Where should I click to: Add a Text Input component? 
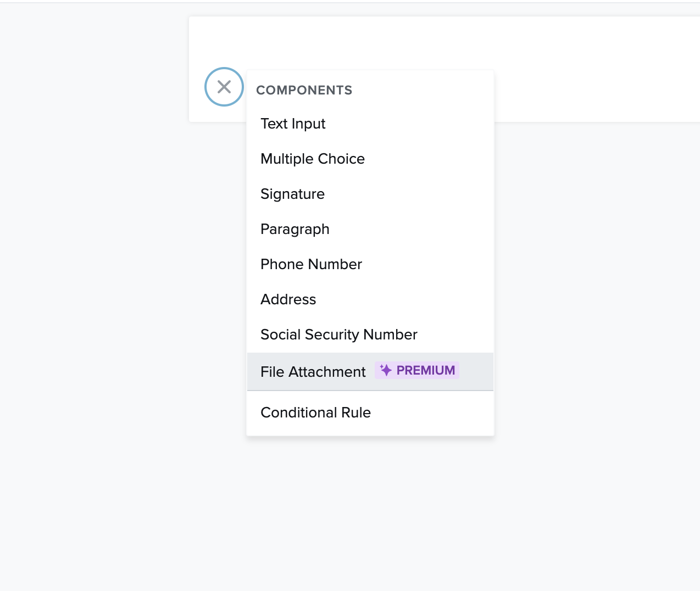click(293, 124)
